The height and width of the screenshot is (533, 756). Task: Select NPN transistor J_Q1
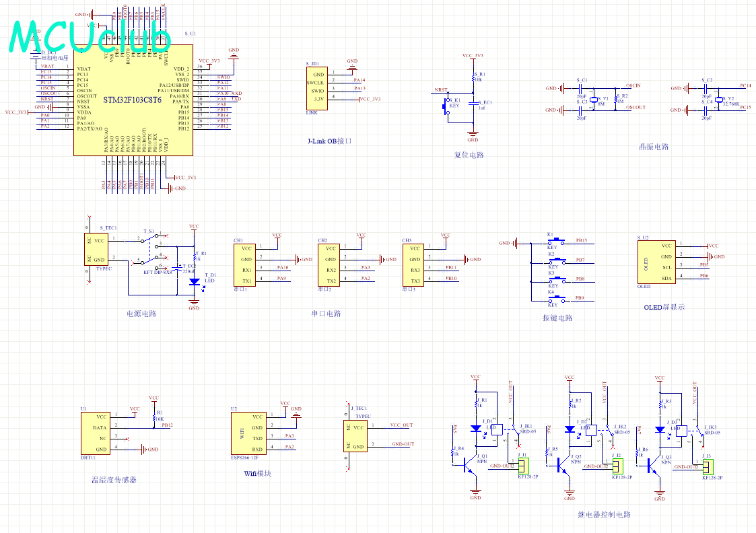pos(470,465)
